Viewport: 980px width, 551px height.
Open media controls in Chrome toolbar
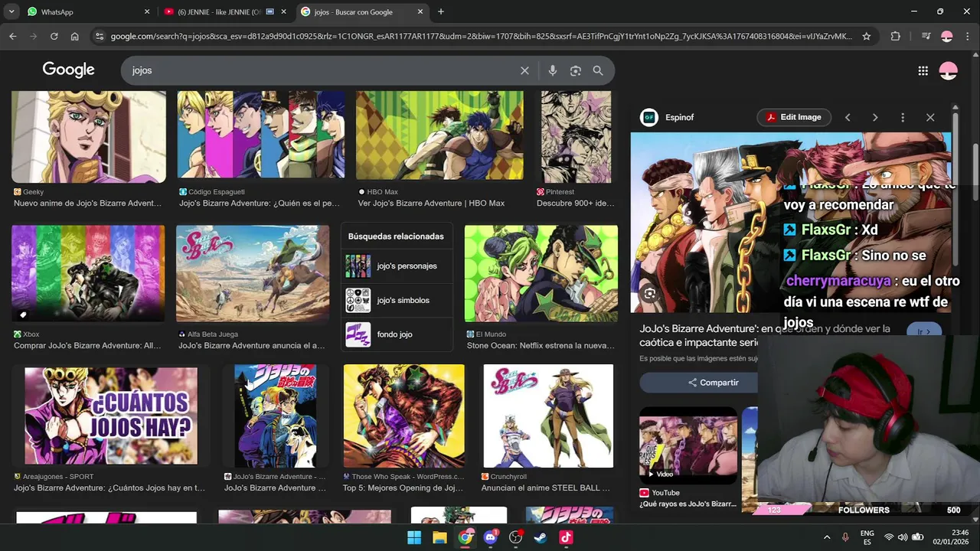926,36
